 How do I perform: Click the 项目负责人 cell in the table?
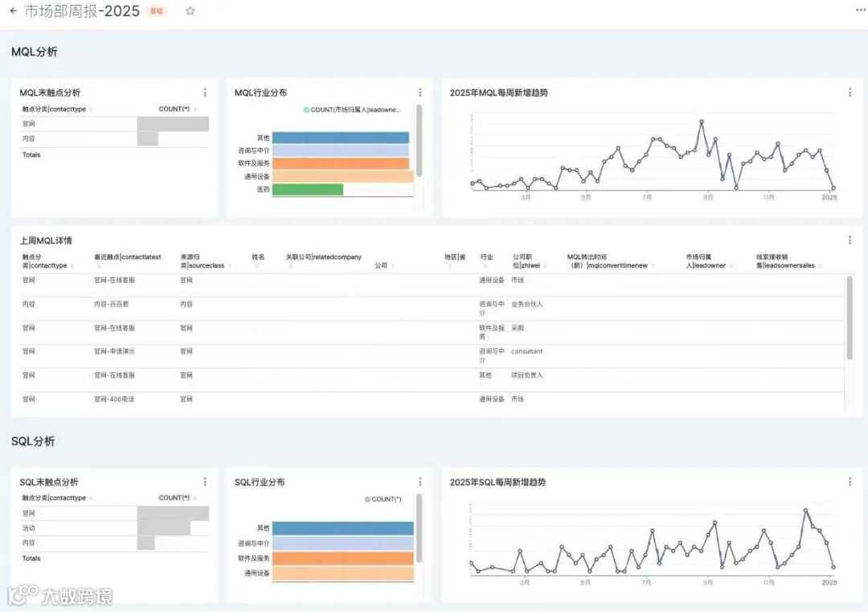[527, 375]
